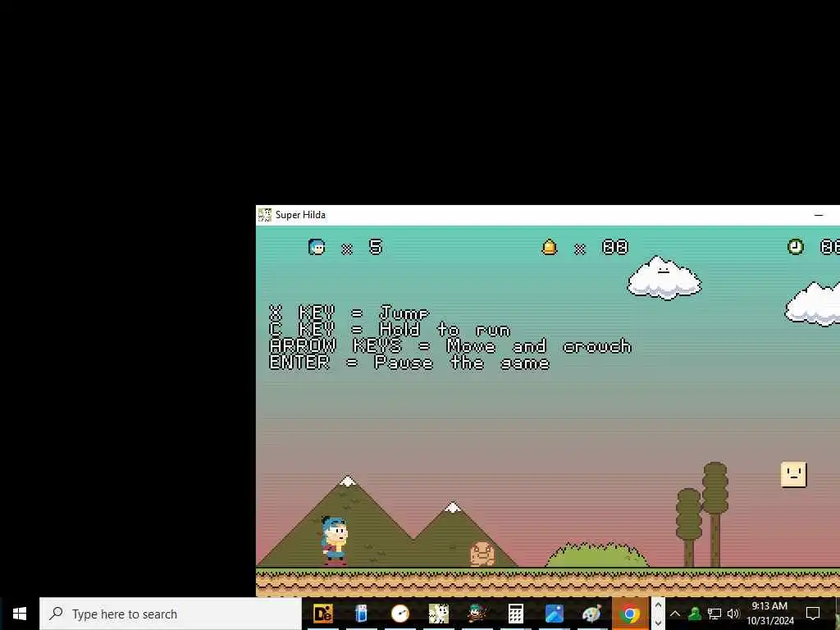This screenshot has height=630, width=840.
Task: Open the green-haired character game taskbar icon
Action: click(x=477, y=614)
